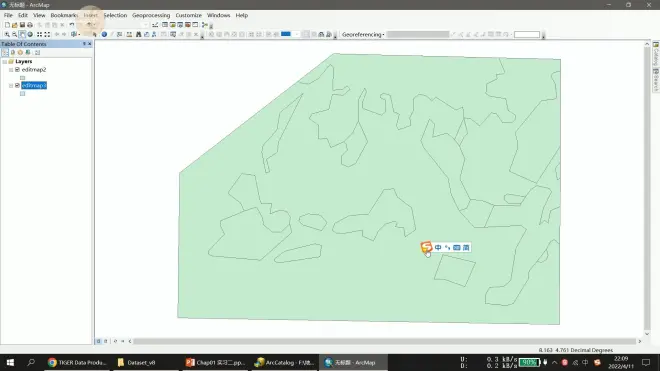Image resolution: width=660 pixels, height=371 pixels.
Task: Open the Find binoculars tool
Action: click(138, 35)
